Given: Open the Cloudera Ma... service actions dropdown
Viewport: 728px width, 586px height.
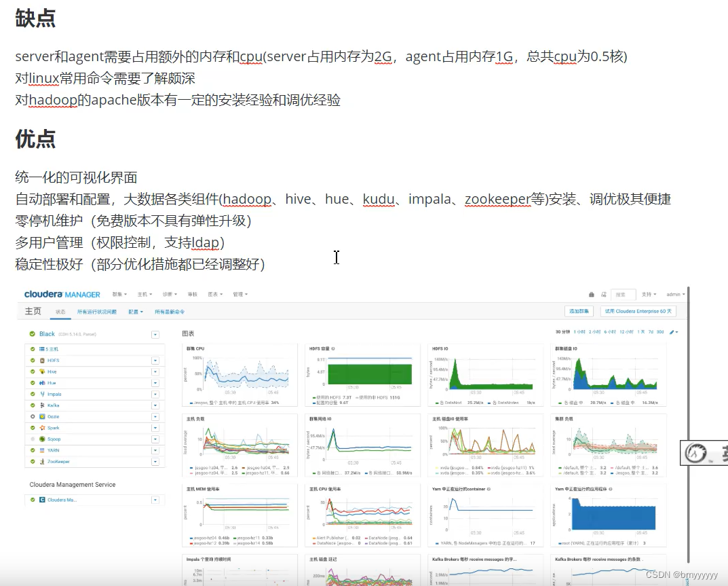Looking at the screenshot, I should pyautogui.click(x=155, y=500).
